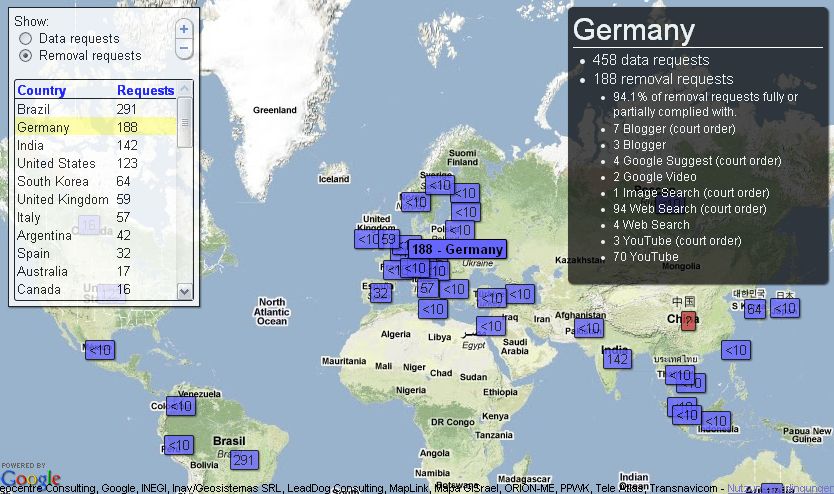Click the <10 marker on Japan
Viewport: 834px width, 494px height.
pos(785,308)
